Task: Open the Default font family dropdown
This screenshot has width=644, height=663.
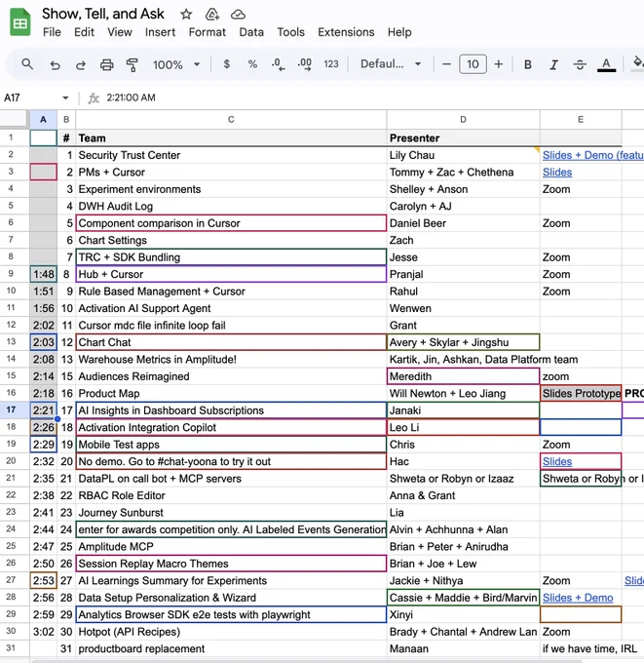Action: tap(391, 64)
